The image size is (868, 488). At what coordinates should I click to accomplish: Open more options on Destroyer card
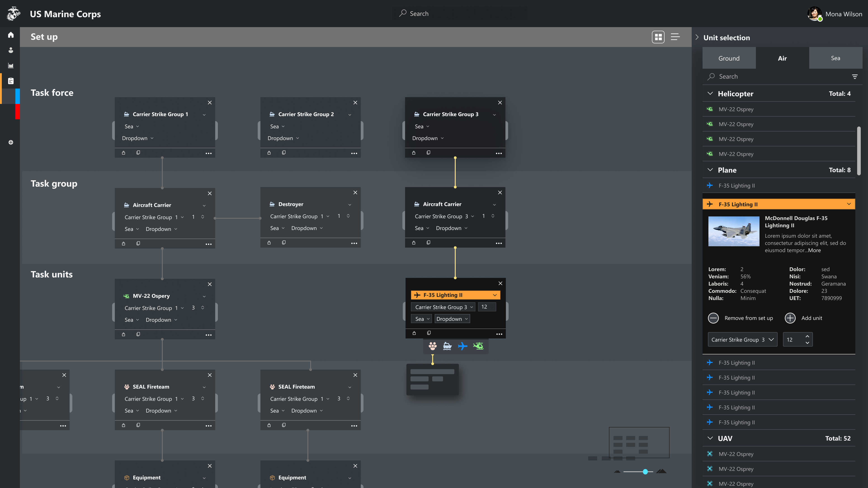coord(354,243)
